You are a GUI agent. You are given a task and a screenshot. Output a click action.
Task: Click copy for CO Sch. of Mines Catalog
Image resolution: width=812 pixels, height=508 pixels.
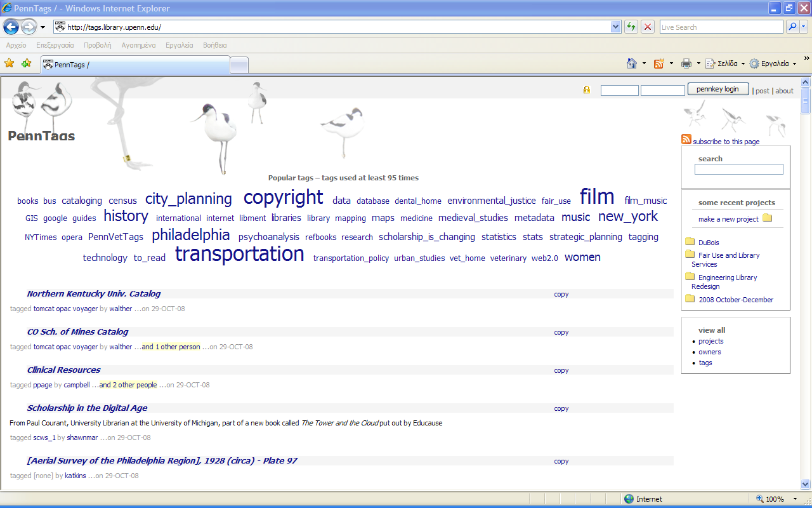click(561, 332)
